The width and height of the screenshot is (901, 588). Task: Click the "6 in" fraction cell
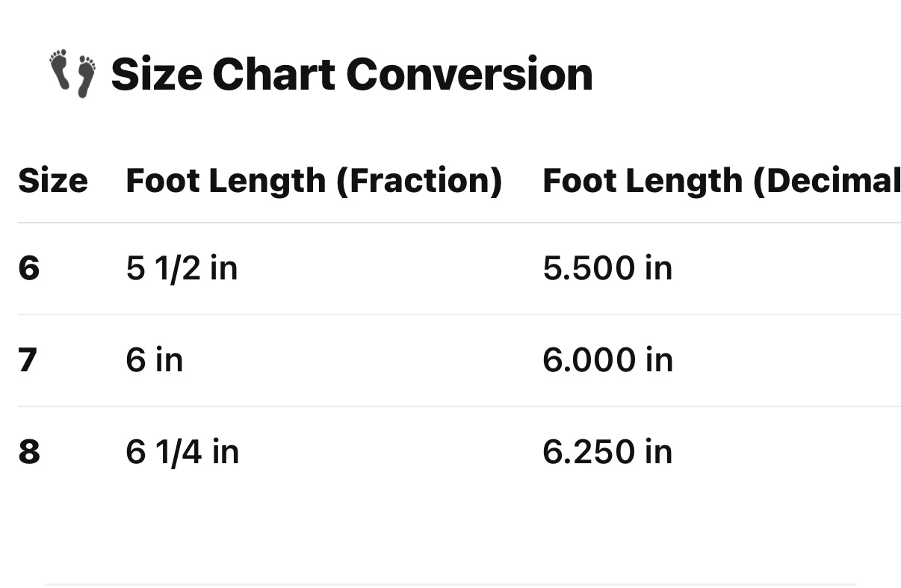[155, 360]
